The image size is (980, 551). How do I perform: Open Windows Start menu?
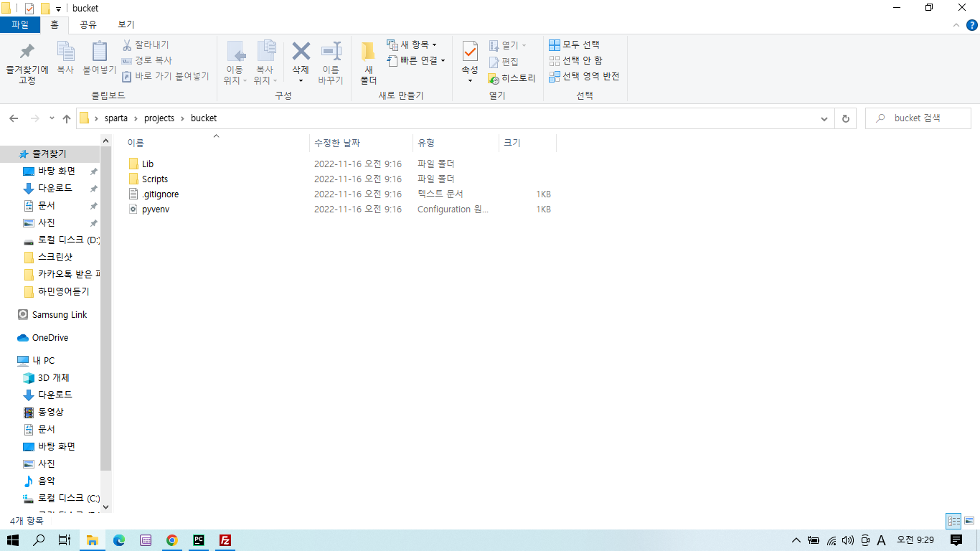[13, 540]
